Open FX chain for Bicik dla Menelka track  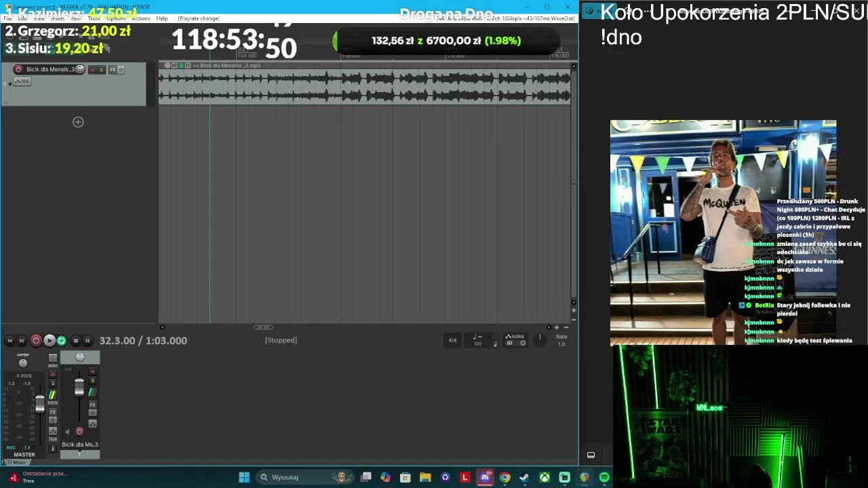coord(113,70)
